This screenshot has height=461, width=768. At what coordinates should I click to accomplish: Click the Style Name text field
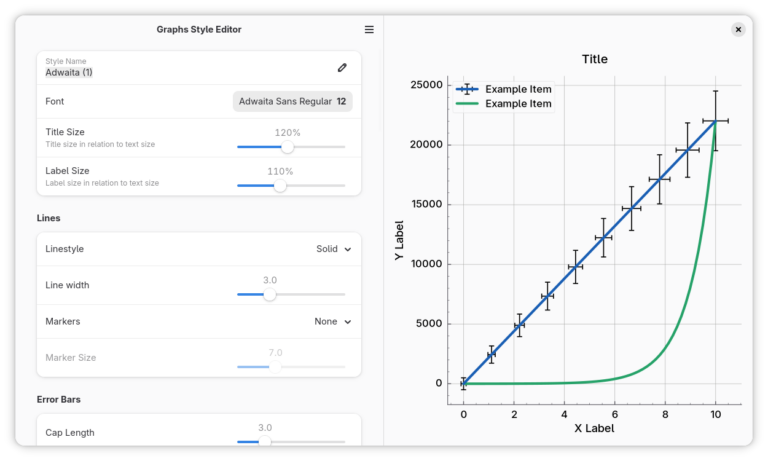(x=180, y=73)
